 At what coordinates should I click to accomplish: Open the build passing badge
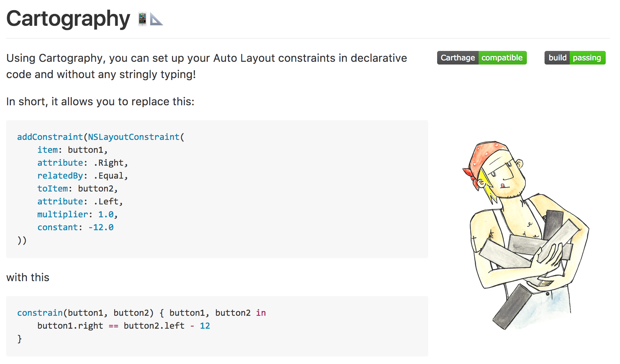click(575, 58)
